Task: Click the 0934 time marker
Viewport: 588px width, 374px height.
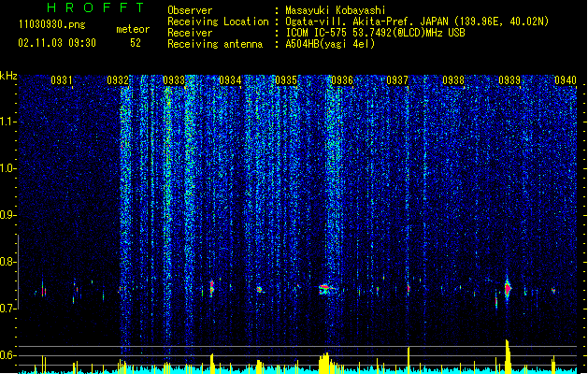Action: [230, 80]
